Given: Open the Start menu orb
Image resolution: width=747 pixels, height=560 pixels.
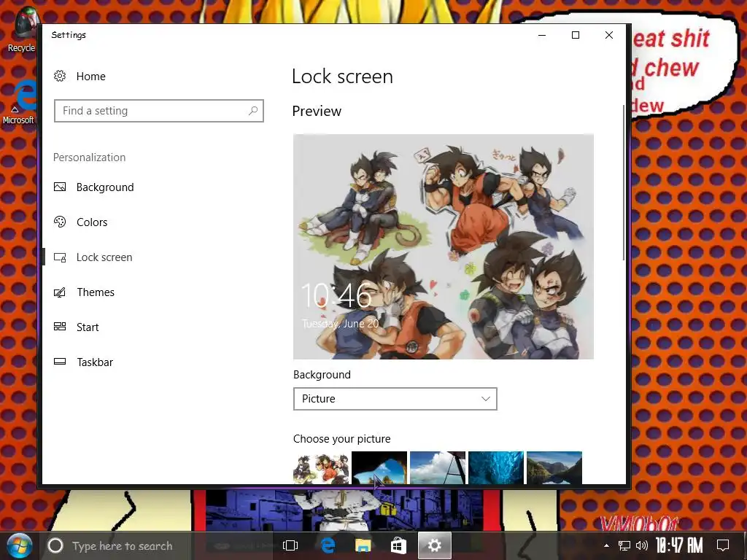Looking at the screenshot, I should pos(19,545).
